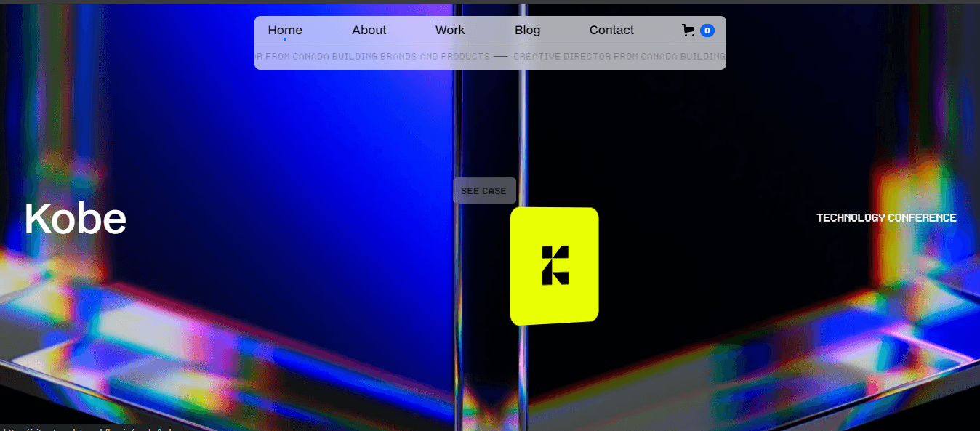
Task: Click the scrolling Creative Director marquee text
Action: pyautogui.click(x=490, y=56)
